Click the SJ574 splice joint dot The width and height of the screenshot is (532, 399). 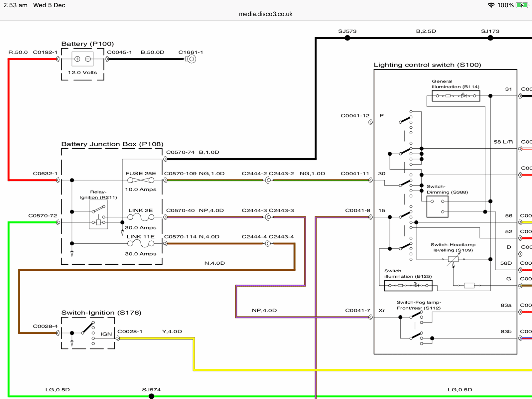151,396
